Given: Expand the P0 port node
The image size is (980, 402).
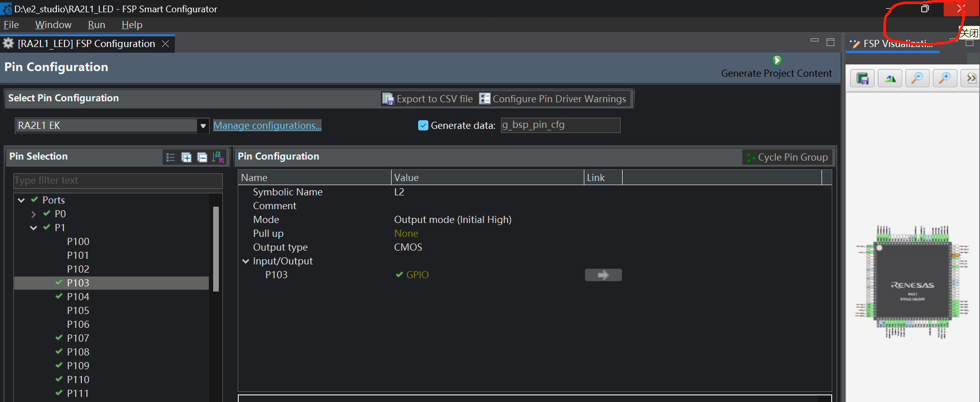Looking at the screenshot, I should click(34, 214).
